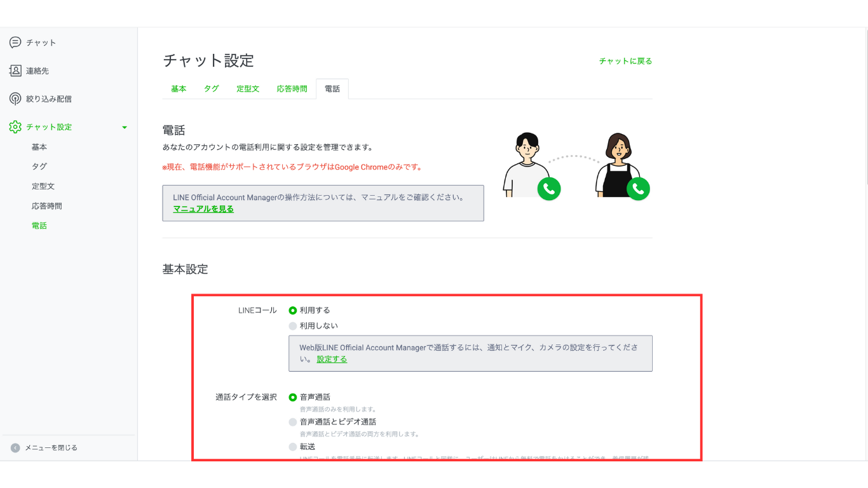Image resolution: width=868 pixels, height=488 pixels.
Task: Click the red Google Chrome browser notice
Action: click(292, 167)
